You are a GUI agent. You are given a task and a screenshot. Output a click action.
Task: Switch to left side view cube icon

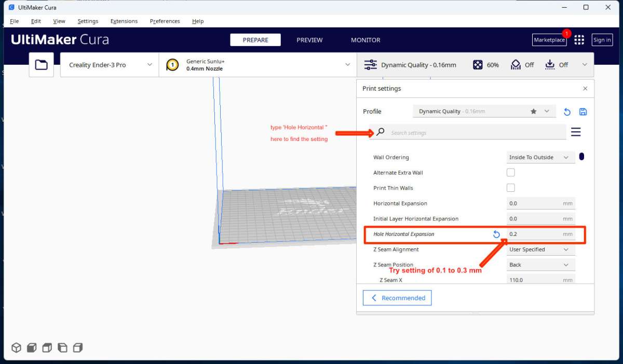[x=63, y=347]
